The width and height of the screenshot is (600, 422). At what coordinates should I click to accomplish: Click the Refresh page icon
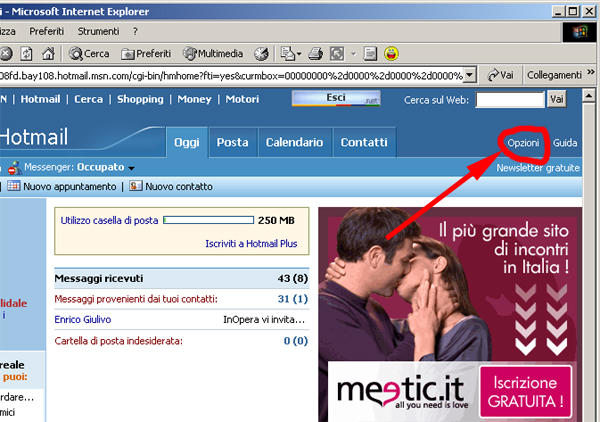[x=26, y=54]
